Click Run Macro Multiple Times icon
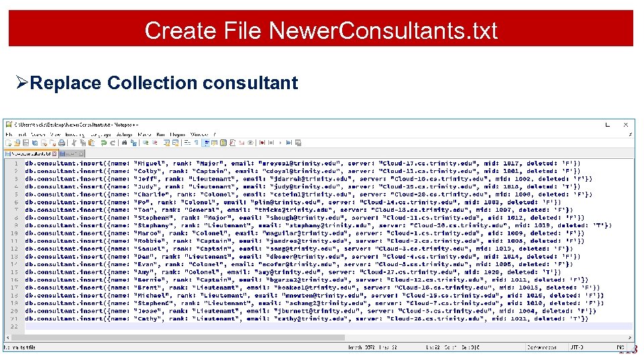Screen dimensions: 644x362 tap(288, 143)
